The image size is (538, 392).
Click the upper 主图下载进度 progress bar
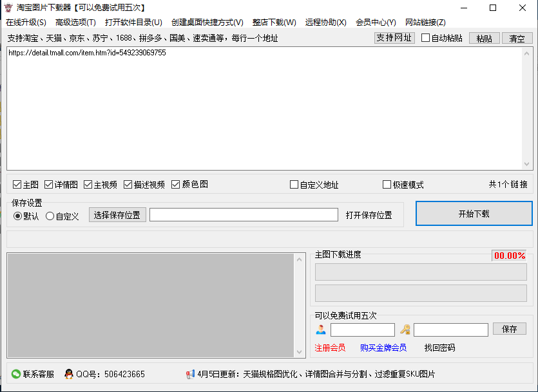click(x=421, y=272)
